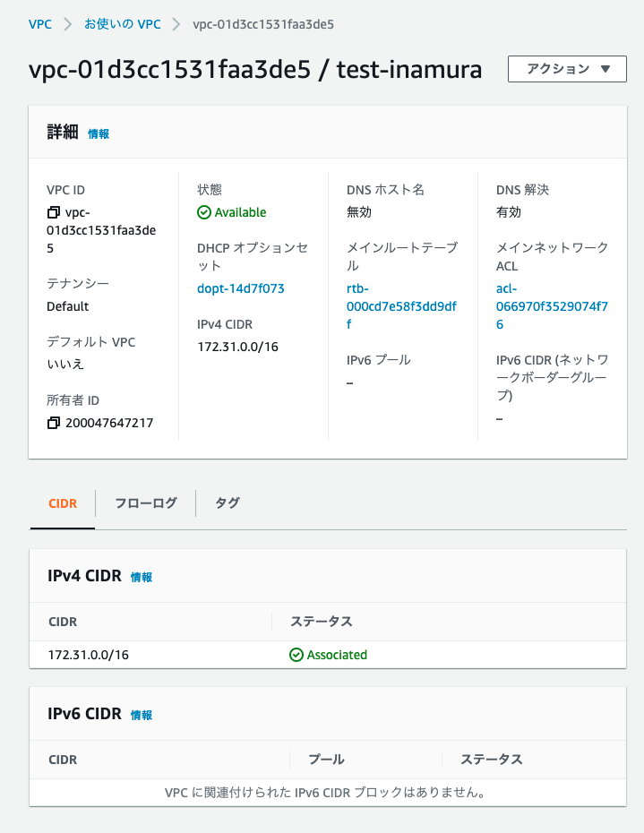Select the CIDR tab
The width and height of the screenshot is (644, 833).
(x=62, y=503)
